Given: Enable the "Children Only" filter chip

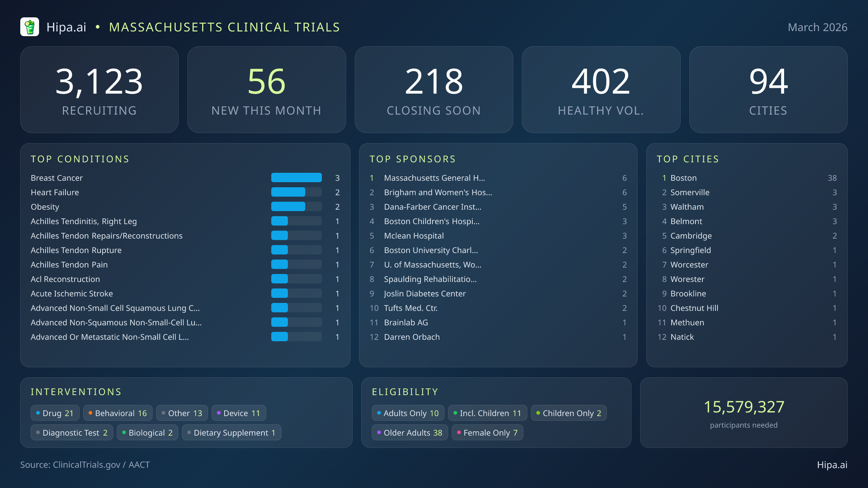Looking at the screenshot, I should coord(569,413).
